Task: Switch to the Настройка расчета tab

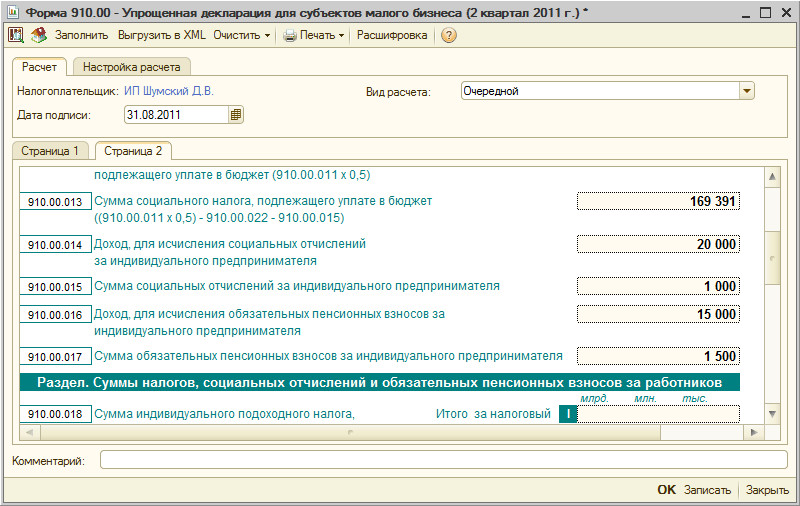Action: 131,68
